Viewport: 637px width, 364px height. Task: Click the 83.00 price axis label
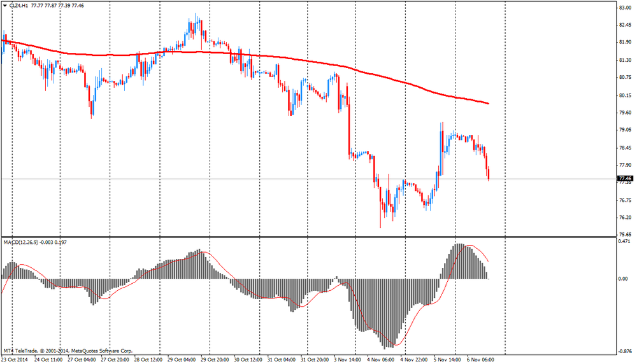point(625,7)
